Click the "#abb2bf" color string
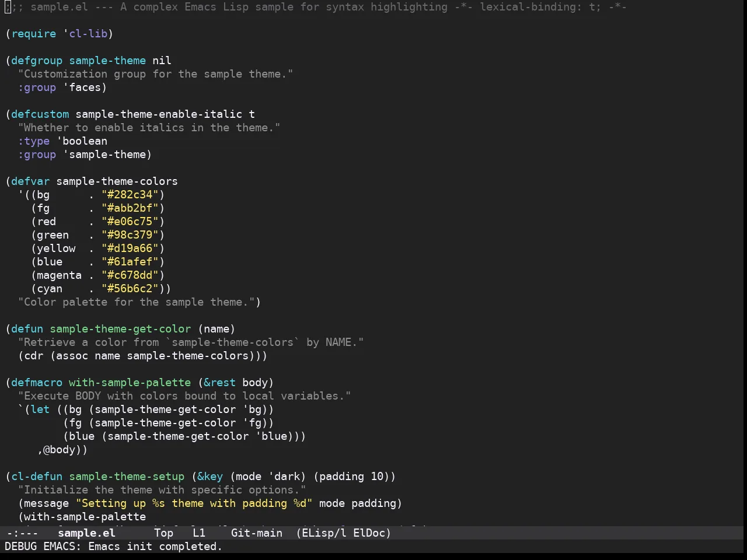The width and height of the screenshot is (747, 560). pyautogui.click(x=130, y=208)
